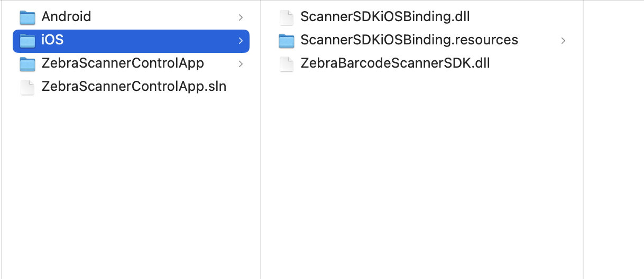Select the ZebraBarcodeScannerSDK.dll file name
The image size is (644, 279).
395,63
